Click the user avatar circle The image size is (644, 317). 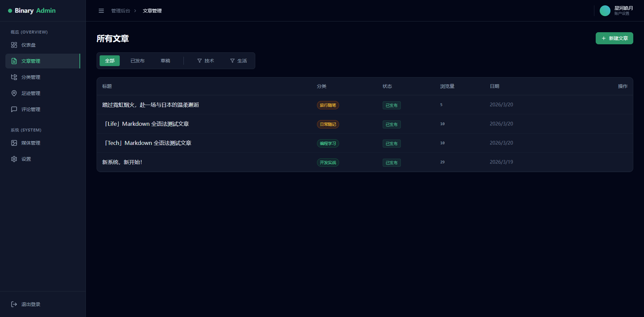coord(605,11)
